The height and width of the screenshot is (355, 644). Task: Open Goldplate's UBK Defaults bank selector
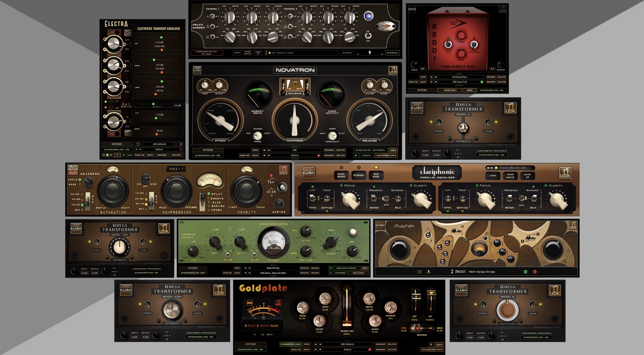pyautogui.click(x=347, y=345)
